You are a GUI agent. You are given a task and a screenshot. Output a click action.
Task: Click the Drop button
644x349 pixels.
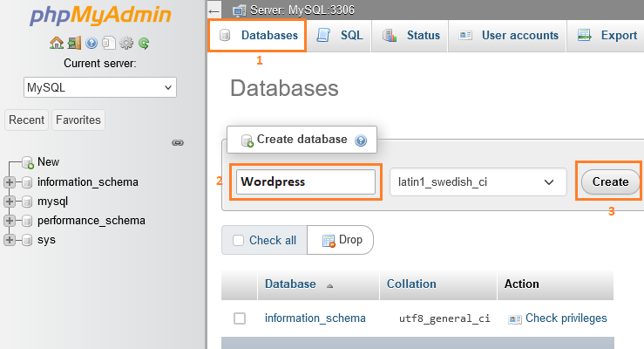pyautogui.click(x=341, y=240)
